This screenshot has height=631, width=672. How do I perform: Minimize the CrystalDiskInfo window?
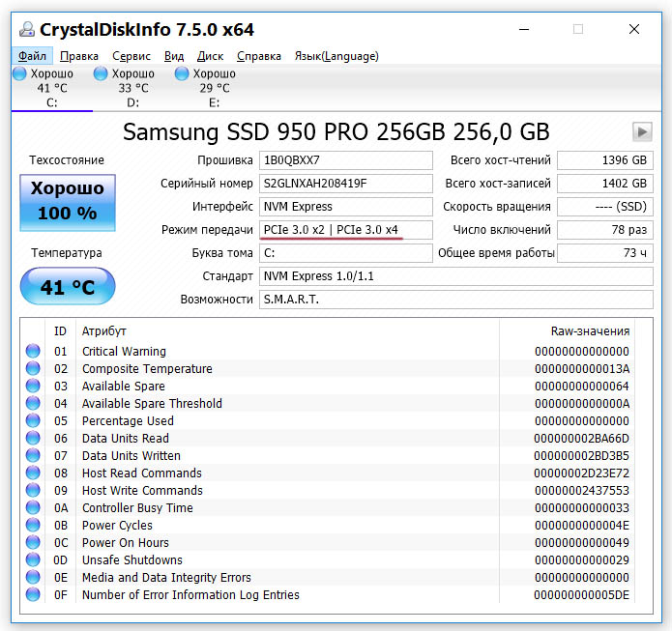coord(524,30)
